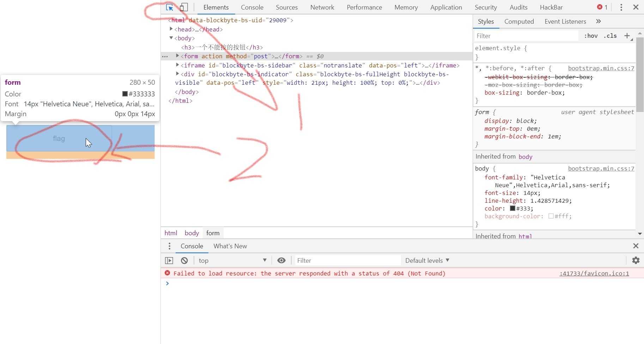The width and height of the screenshot is (644, 344).
Task: Switch to the Sources tab
Action: click(x=287, y=7)
